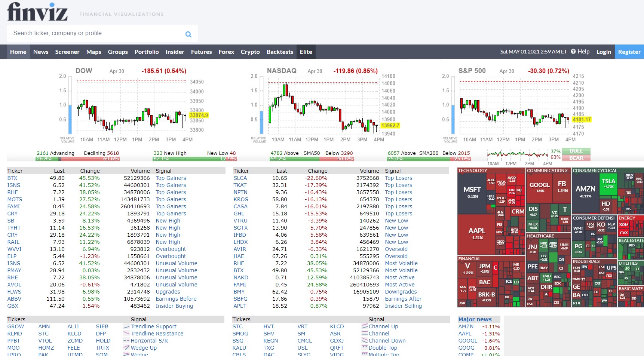Open the Futures tab
The width and height of the screenshot is (644, 356).
coord(202,52)
